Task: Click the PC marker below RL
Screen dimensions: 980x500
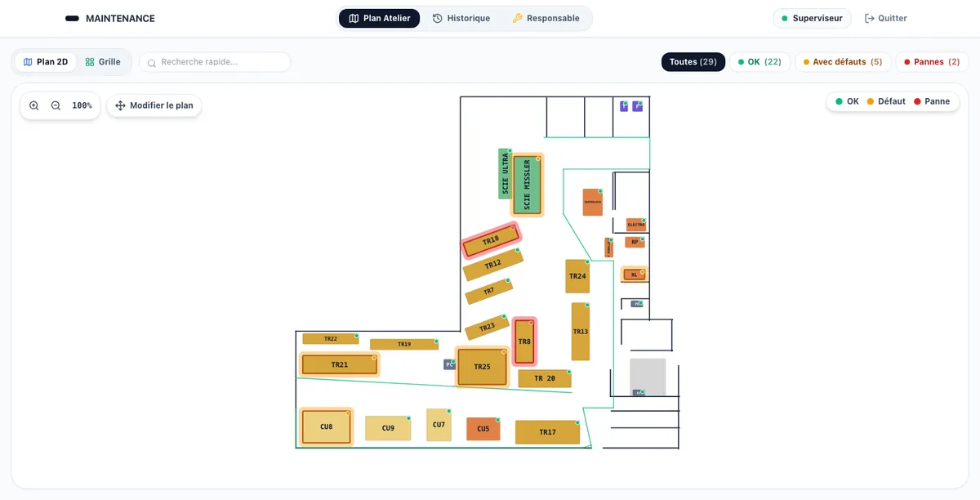Action: (x=637, y=304)
